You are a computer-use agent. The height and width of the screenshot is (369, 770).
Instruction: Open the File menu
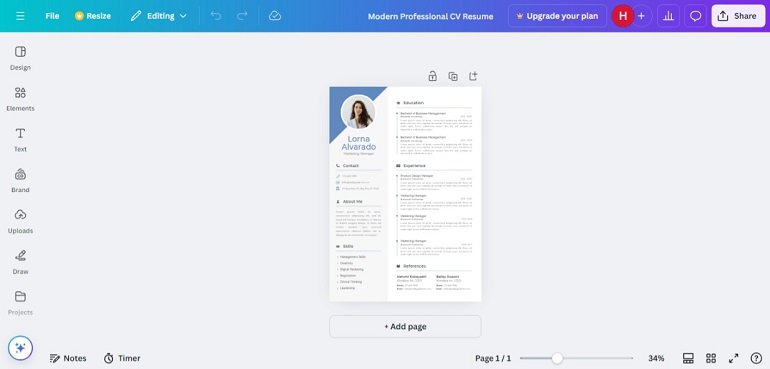coord(52,16)
